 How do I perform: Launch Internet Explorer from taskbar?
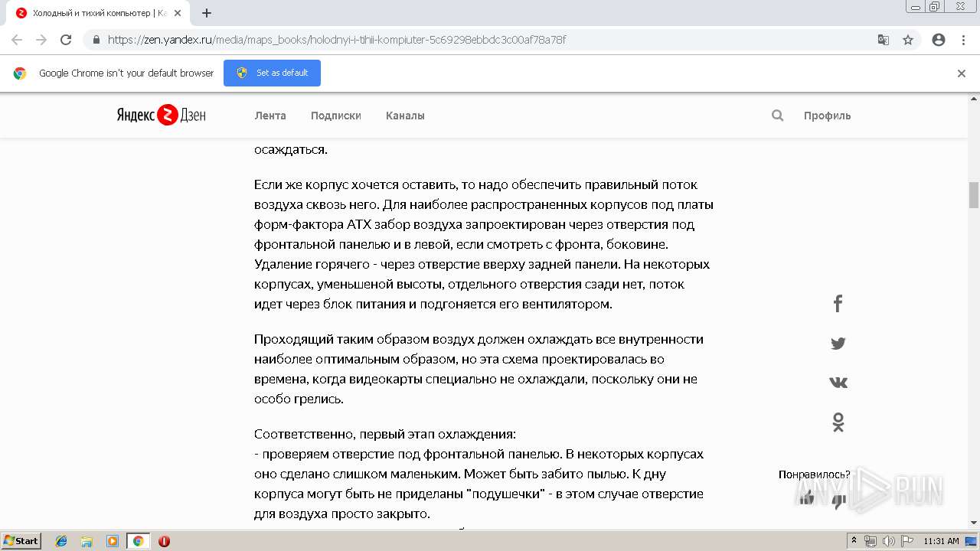61,541
